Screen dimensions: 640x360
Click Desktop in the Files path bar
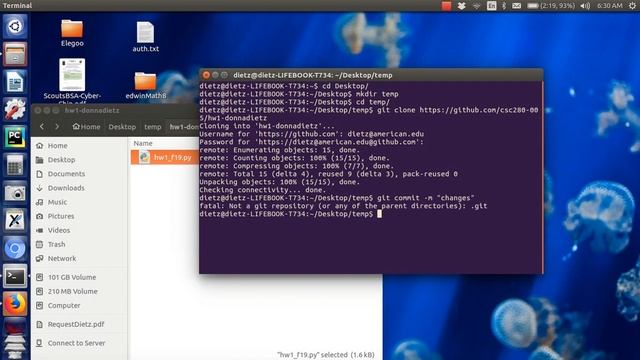coord(122,127)
